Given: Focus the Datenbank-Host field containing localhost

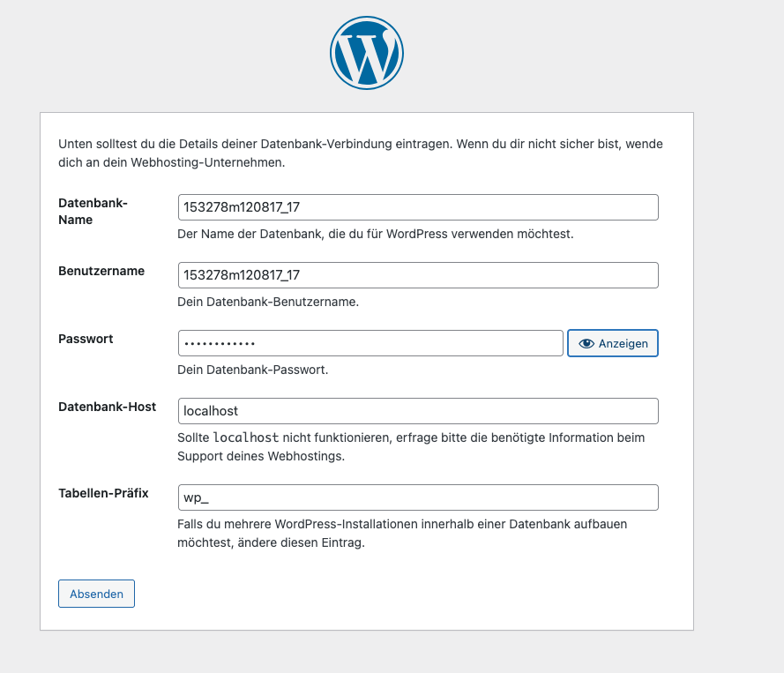Looking at the screenshot, I should pos(418,411).
